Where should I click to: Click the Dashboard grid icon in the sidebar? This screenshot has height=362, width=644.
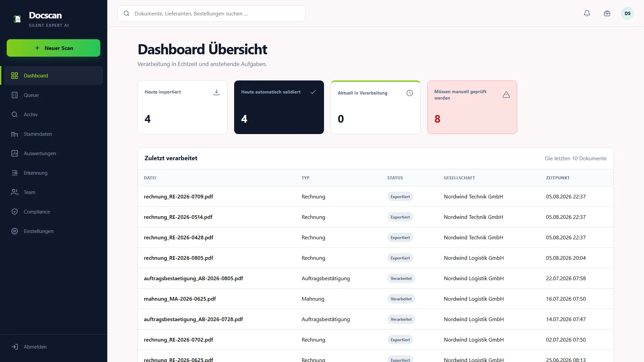pyautogui.click(x=14, y=76)
